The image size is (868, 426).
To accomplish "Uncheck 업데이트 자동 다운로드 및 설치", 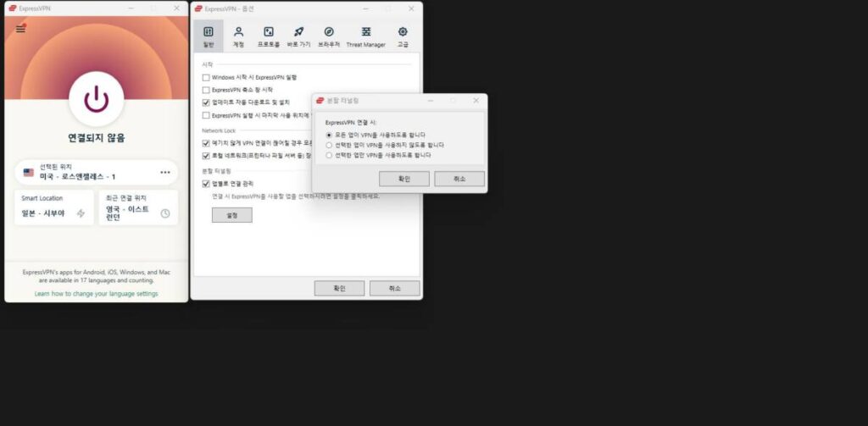I will pyautogui.click(x=206, y=102).
